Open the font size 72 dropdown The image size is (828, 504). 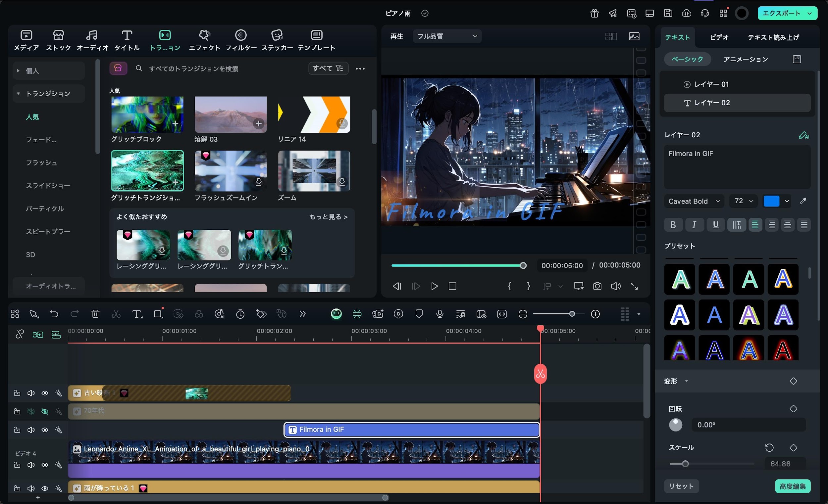[x=743, y=201]
